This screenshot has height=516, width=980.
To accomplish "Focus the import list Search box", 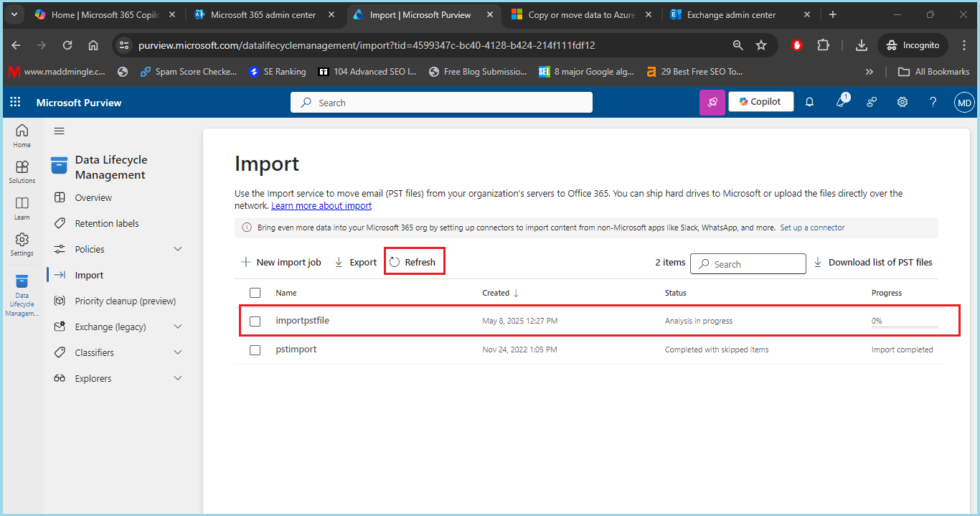I will pyautogui.click(x=748, y=263).
